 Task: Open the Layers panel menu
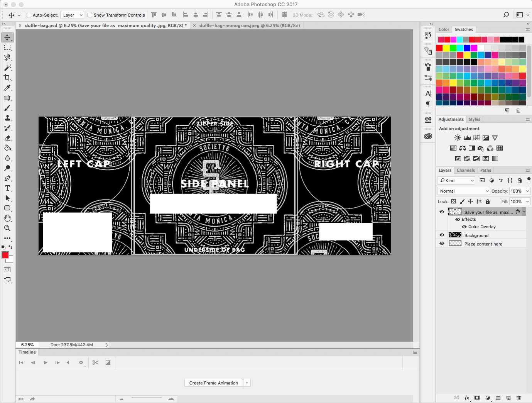[528, 170]
